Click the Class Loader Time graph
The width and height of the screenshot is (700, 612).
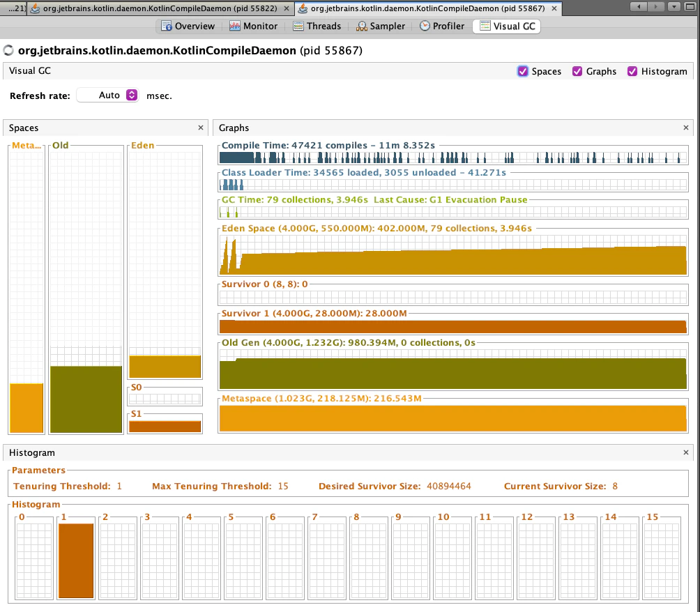click(x=453, y=184)
